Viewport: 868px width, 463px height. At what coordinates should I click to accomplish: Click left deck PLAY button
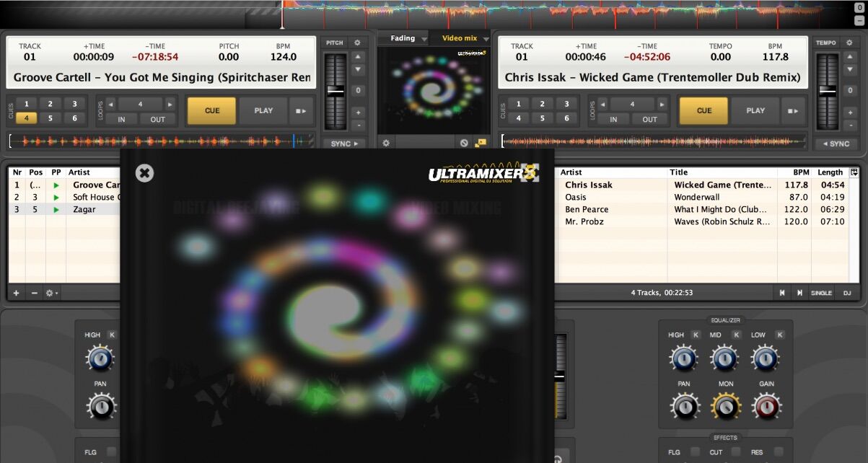pyautogui.click(x=263, y=111)
